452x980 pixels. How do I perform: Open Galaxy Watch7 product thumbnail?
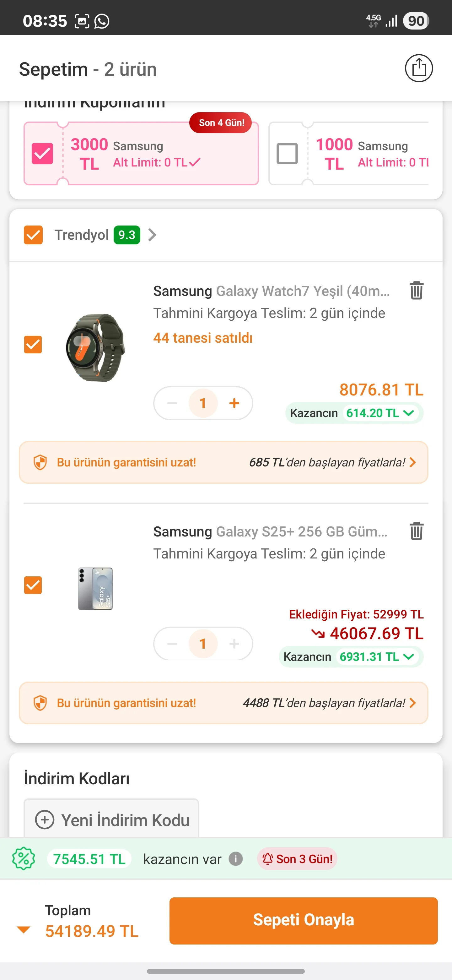[95, 347]
